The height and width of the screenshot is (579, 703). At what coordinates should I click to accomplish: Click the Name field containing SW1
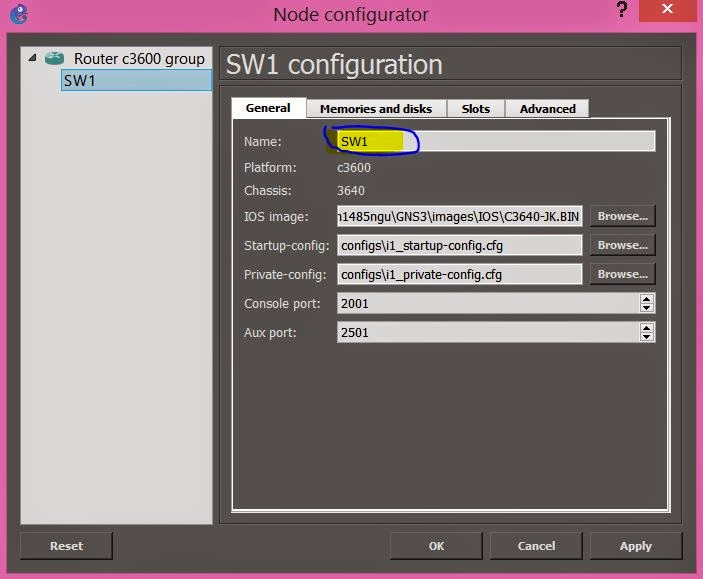pos(496,141)
